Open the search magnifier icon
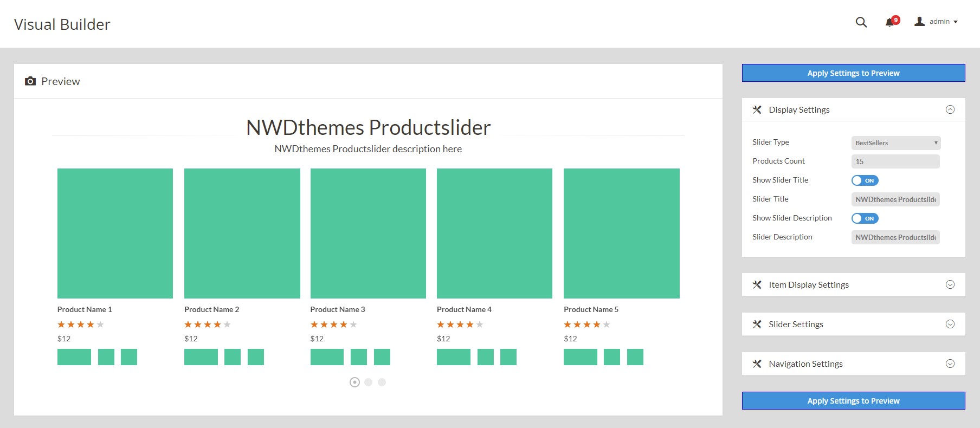 click(861, 22)
